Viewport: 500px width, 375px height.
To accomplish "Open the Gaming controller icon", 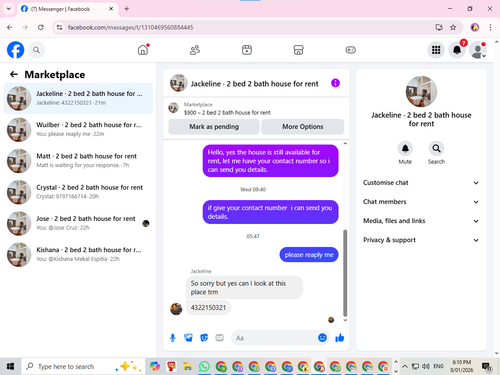I will pyautogui.click(x=350, y=50).
